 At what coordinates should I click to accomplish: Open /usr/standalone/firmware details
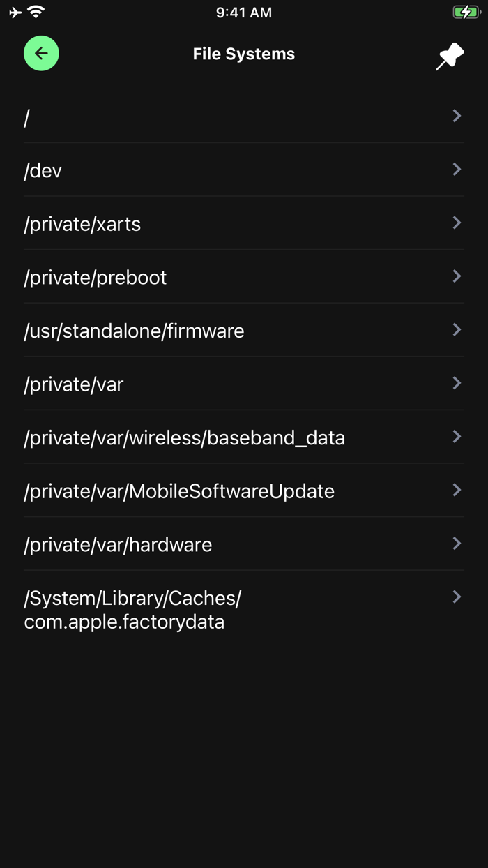[x=134, y=331]
